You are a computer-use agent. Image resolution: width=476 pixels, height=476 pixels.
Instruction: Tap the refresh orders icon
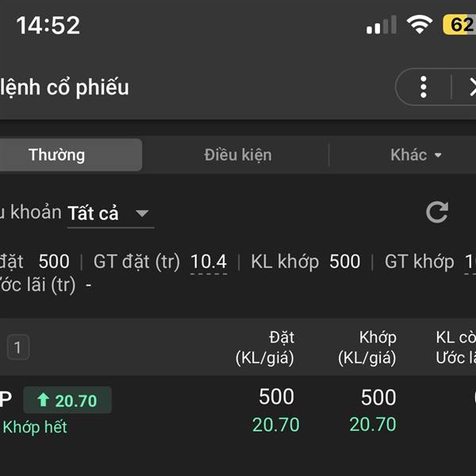coord(437,212)
